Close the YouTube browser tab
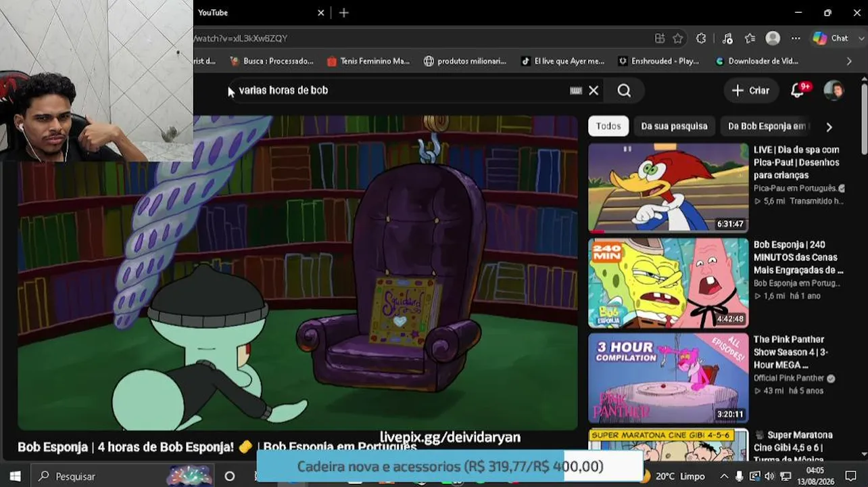 [x=321, y=12]
